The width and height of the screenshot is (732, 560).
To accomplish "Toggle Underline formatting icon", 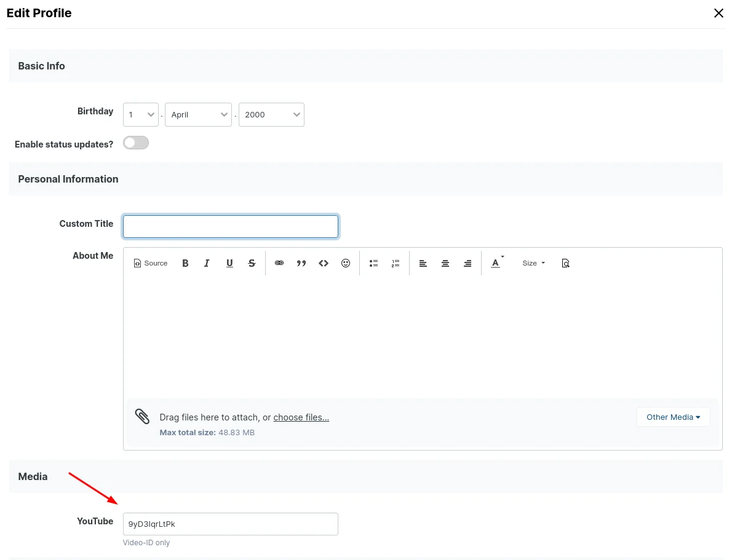I will click(x=229, y=263).
